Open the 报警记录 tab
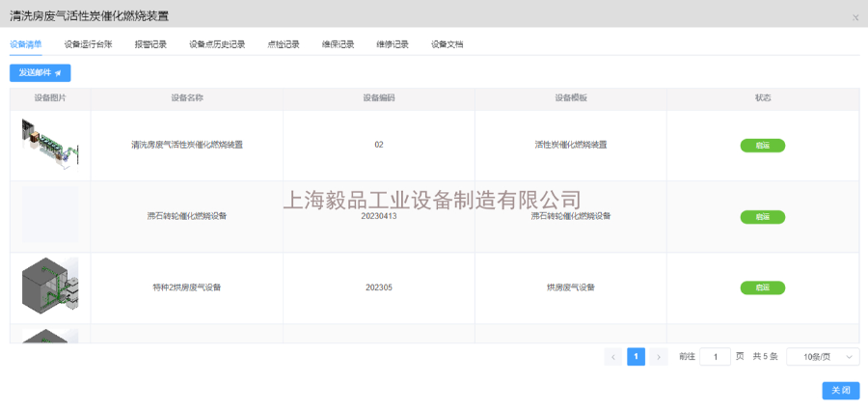868x409 pixels. pyautogui.click(x=150, y=44)
